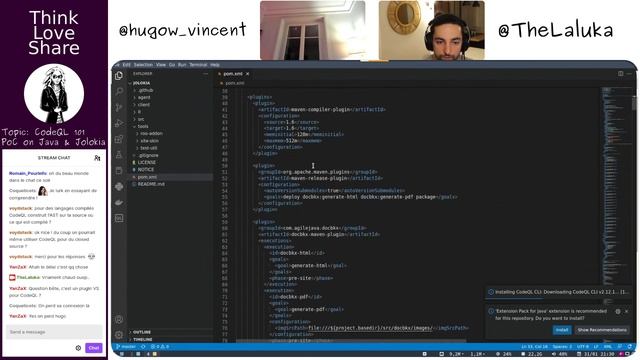This screenshot has height=360, width=640.
Task: Click the feedback icon in status bar
Action: pos(620,347)
